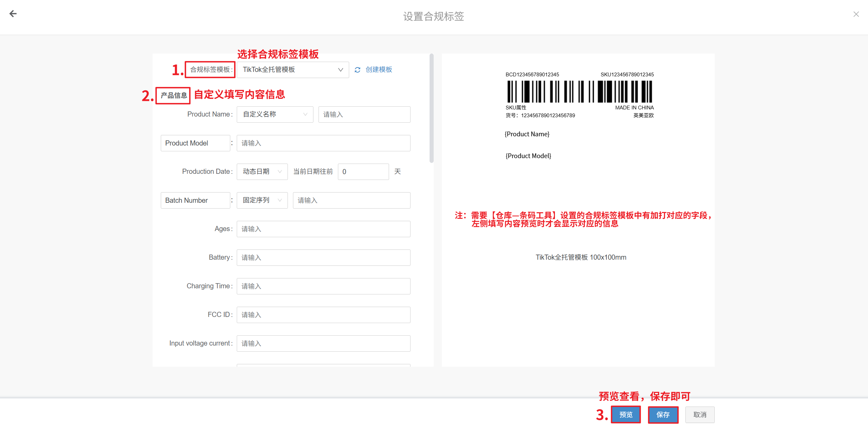Viewport: 868px width, 427px height.
Task: Click the 取消 cancel button
Action: [x=700, y=415]
